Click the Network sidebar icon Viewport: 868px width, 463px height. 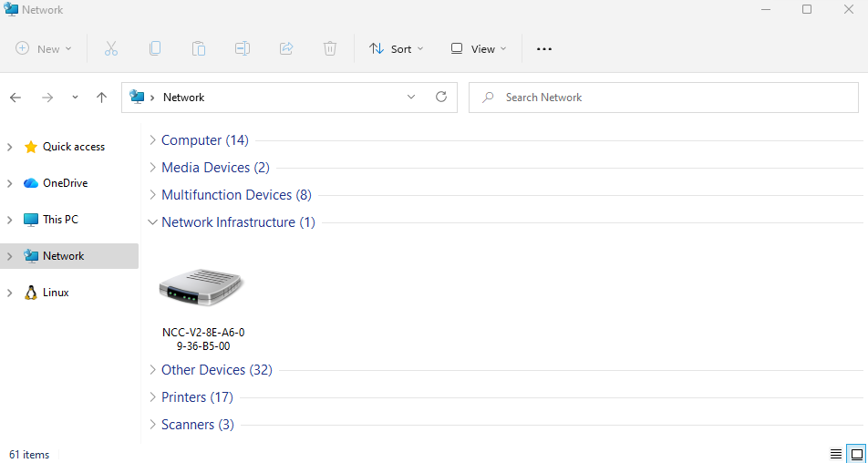[x=31, y=256]
